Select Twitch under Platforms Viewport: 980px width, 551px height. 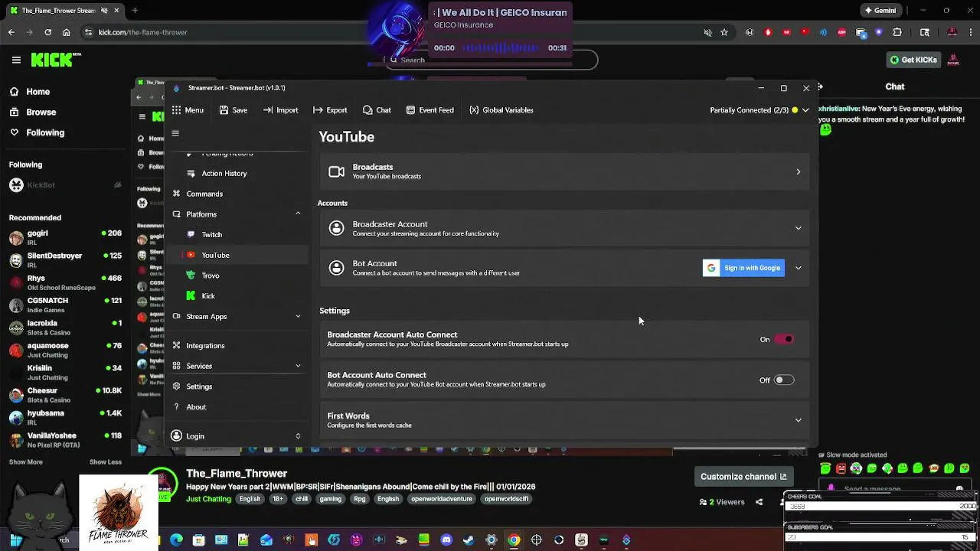212,235
